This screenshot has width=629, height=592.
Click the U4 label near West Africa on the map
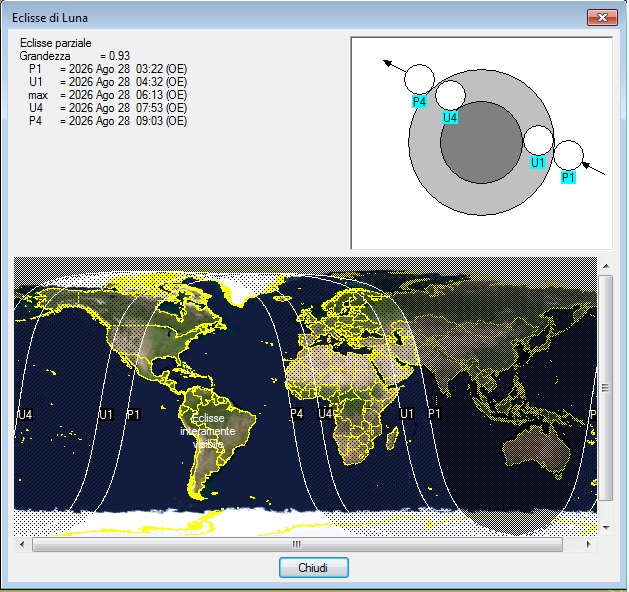click(325, 413)
